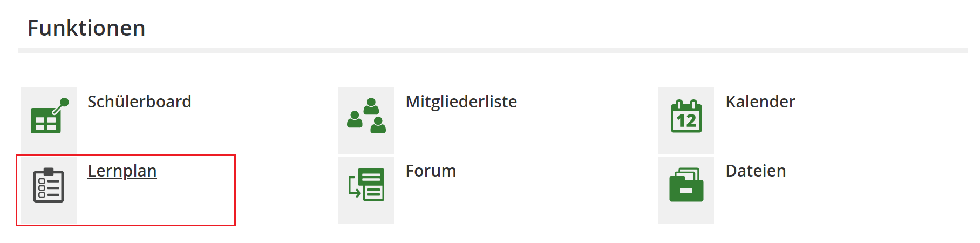Screen dimensions: 980x243
Task: Open the Dateien text link
Action: coord(756,171)
